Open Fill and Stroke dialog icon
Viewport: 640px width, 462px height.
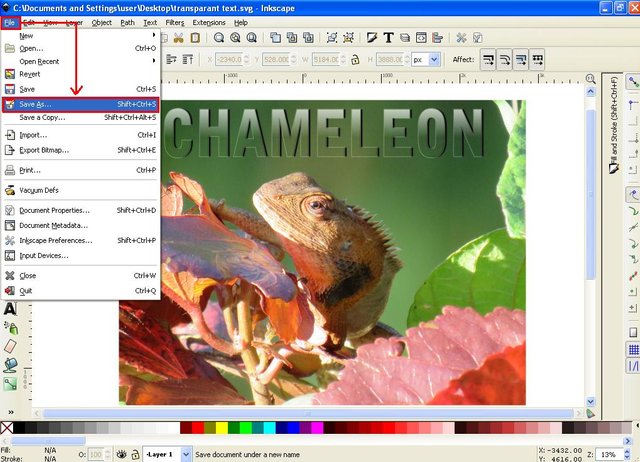coord(372,38)
